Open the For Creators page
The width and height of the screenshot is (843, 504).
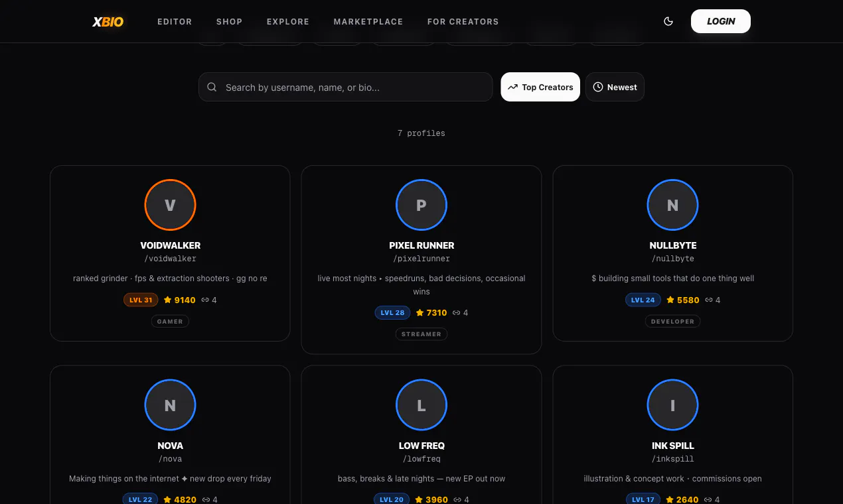[x=463, y=21]
